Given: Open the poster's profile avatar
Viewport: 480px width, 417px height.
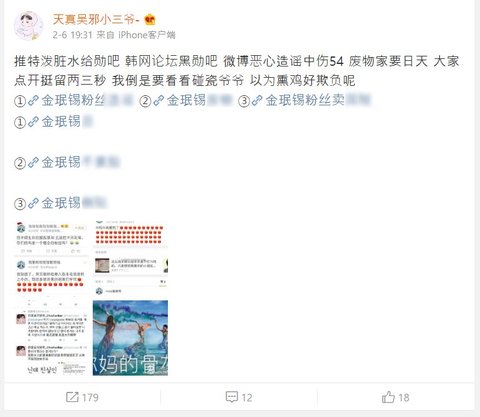Looking at the screenshot, I should click(x=28, y=26).
